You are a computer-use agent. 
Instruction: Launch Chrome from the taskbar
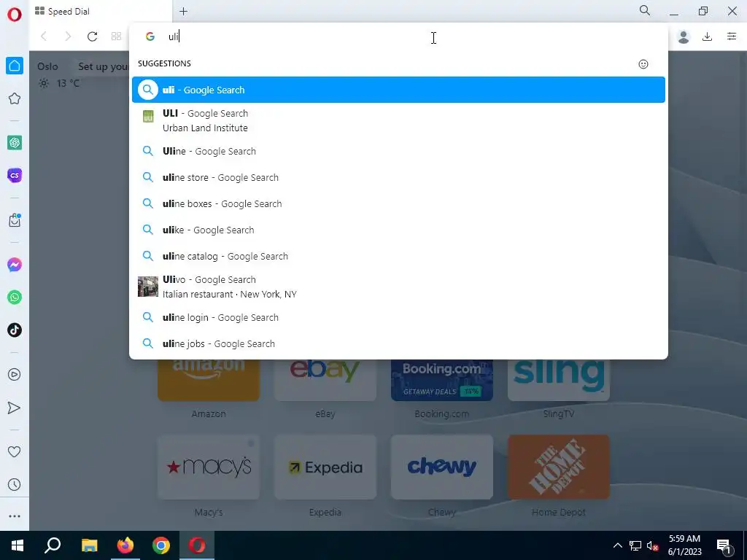pos(161,545)
